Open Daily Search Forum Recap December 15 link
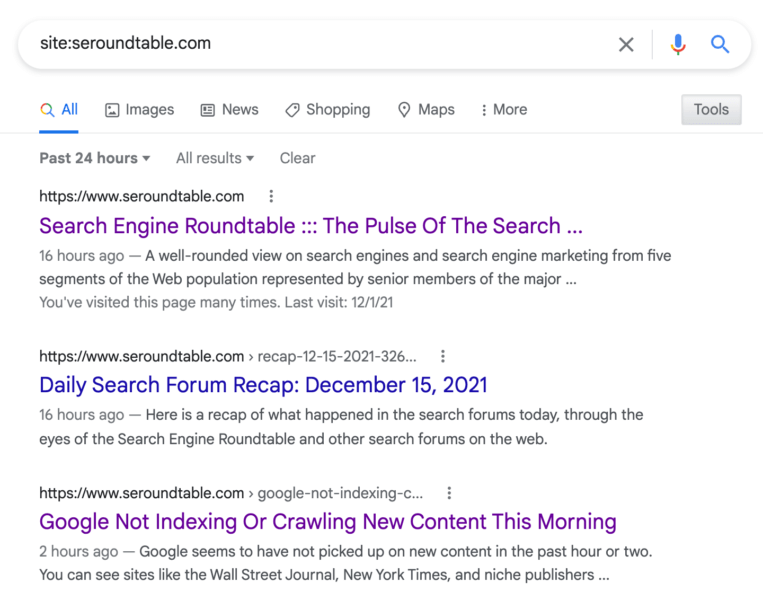The width and height of the screenshot is (763, 600). 263,385
